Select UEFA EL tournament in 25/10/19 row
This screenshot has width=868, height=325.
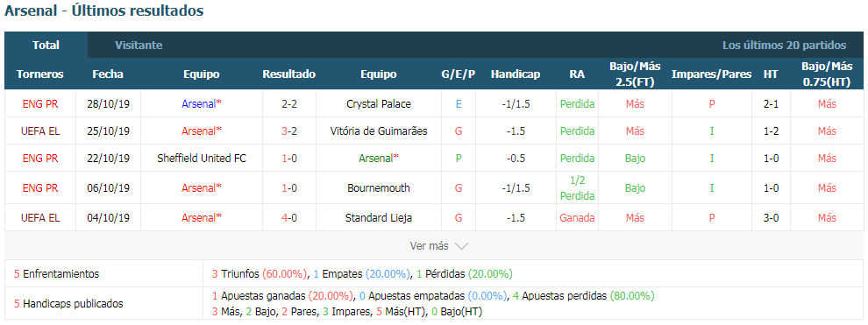click(x=40, y=131)
